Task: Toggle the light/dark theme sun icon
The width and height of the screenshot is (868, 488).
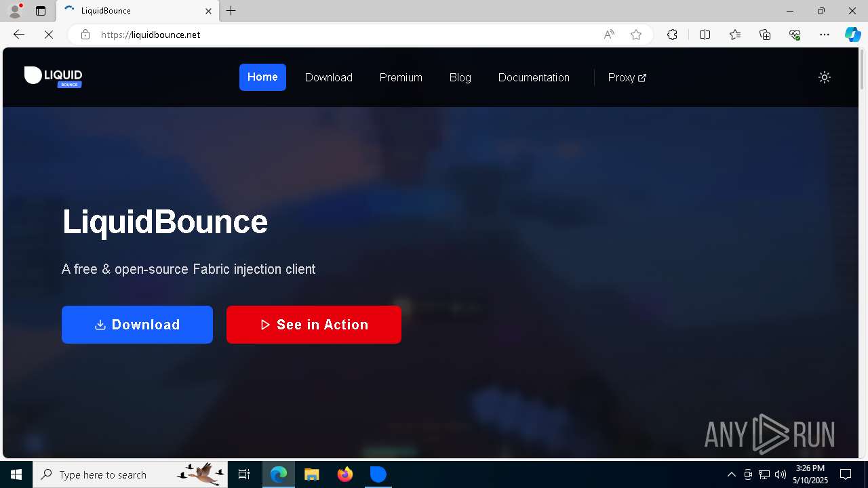Action: (825, 77)
